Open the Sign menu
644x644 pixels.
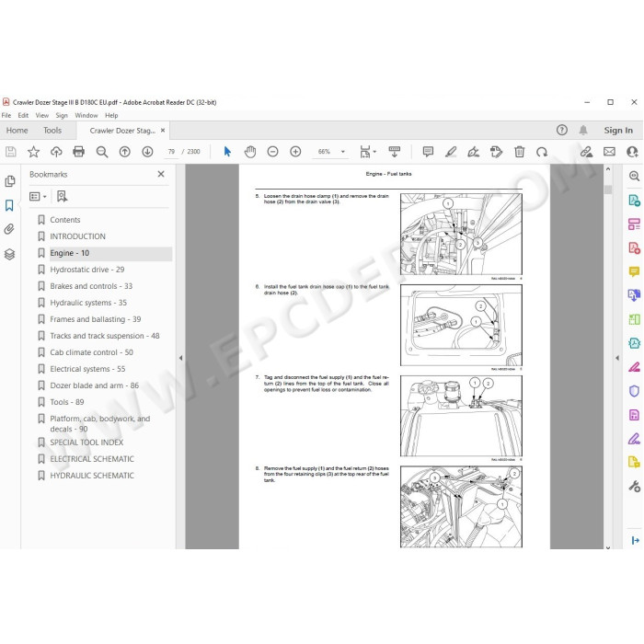click(62, 115)
